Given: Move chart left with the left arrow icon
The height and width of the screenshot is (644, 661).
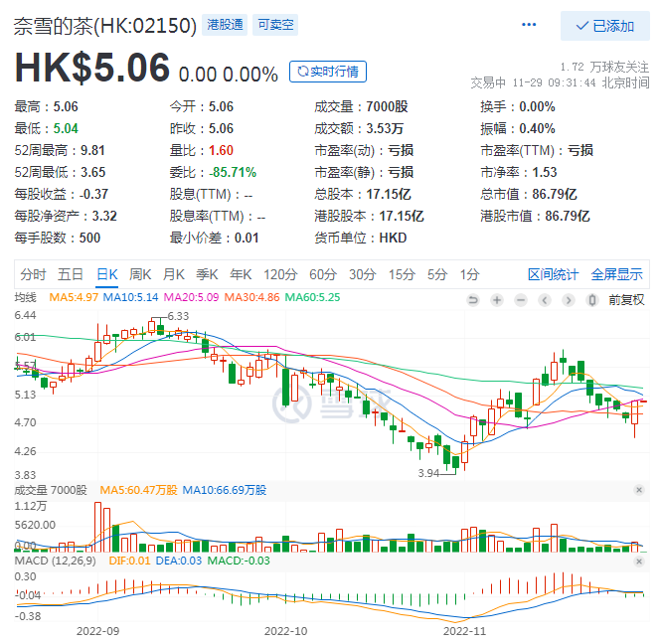Looking at the screenshot, I should [545, 300].
